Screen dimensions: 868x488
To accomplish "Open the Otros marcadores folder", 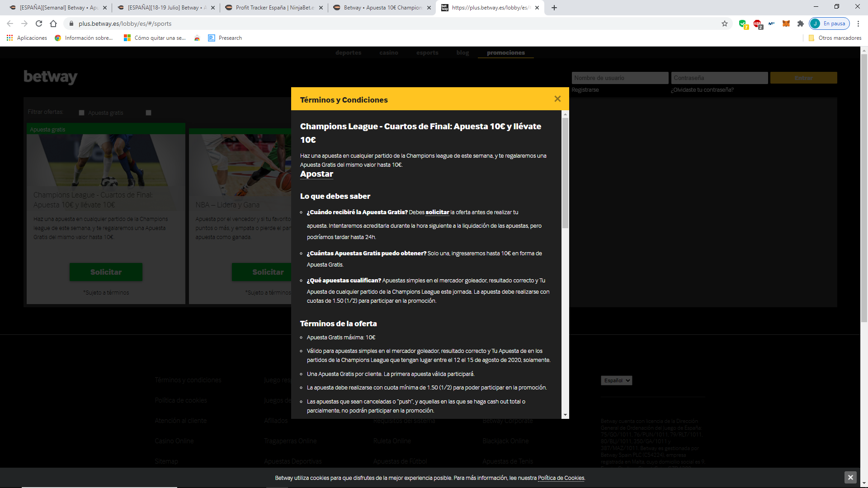I will [835, 38].
